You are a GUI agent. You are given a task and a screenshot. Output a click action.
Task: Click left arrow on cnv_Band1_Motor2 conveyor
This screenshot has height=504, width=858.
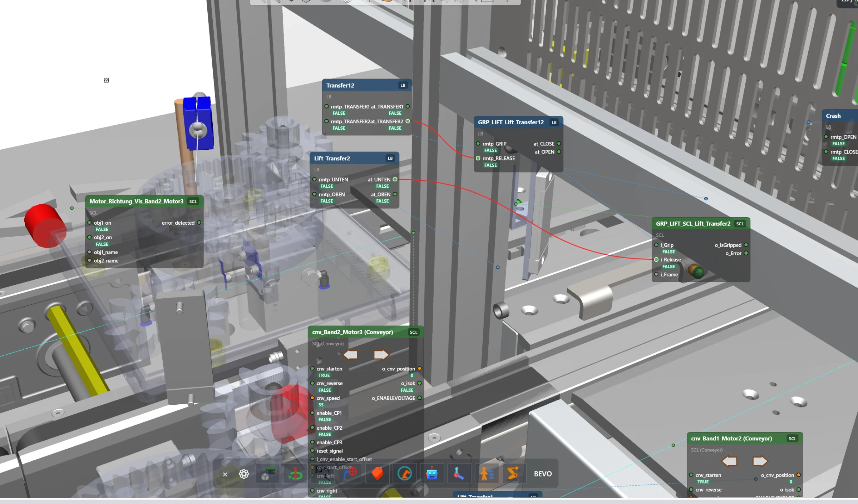click(x=729, y=461)
